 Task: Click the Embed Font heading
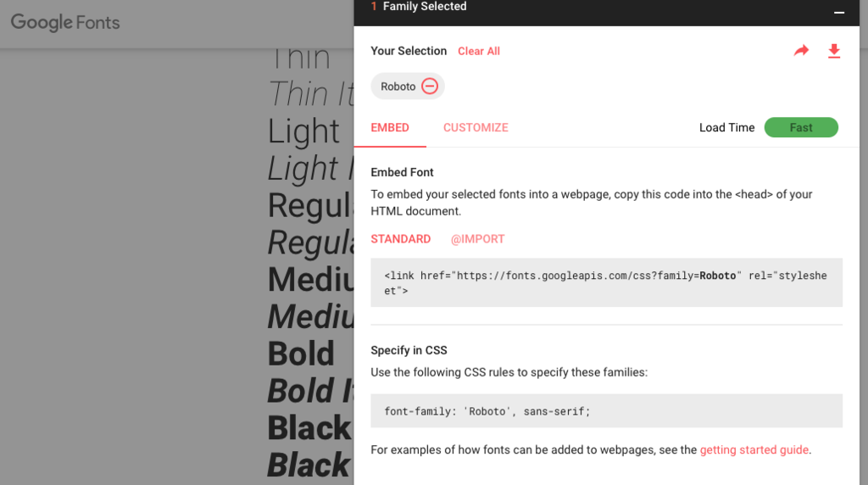coord(403,172)
